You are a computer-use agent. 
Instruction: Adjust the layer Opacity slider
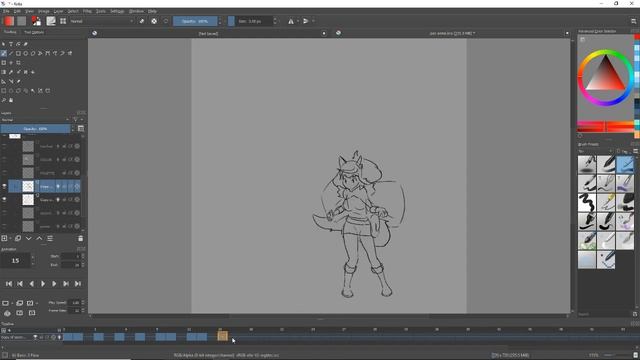pyautogui.click(x=36, y=129)
